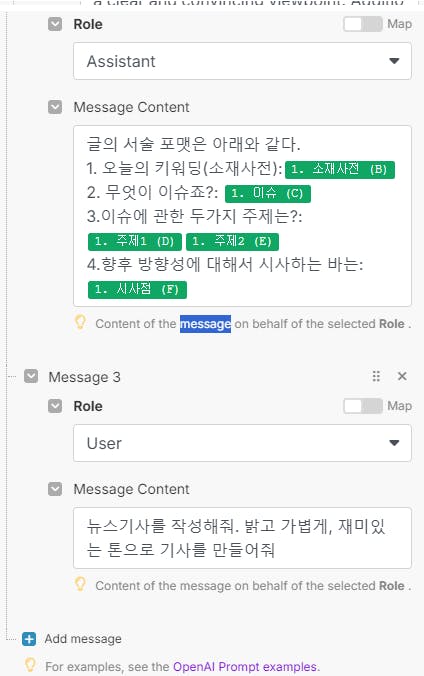Click the lightbulb hint icon under Assistant message content
Viewport: 424px width, 676px height.
(80, 322)
